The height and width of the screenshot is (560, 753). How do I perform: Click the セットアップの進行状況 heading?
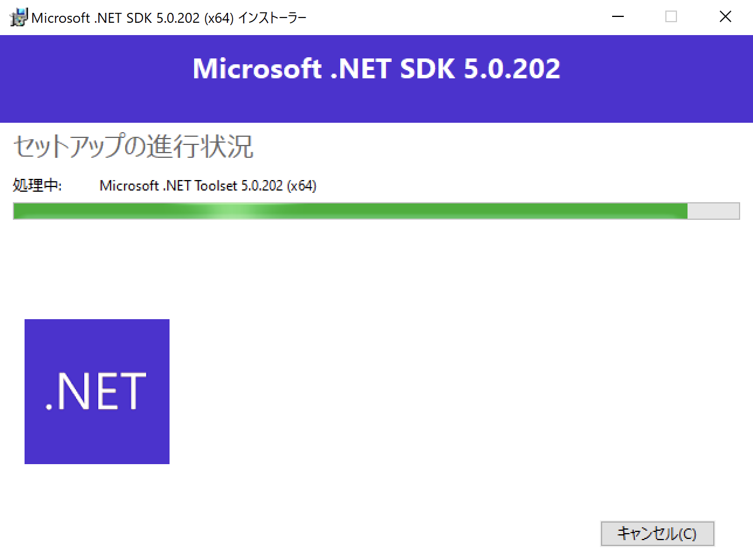(133, 146)
